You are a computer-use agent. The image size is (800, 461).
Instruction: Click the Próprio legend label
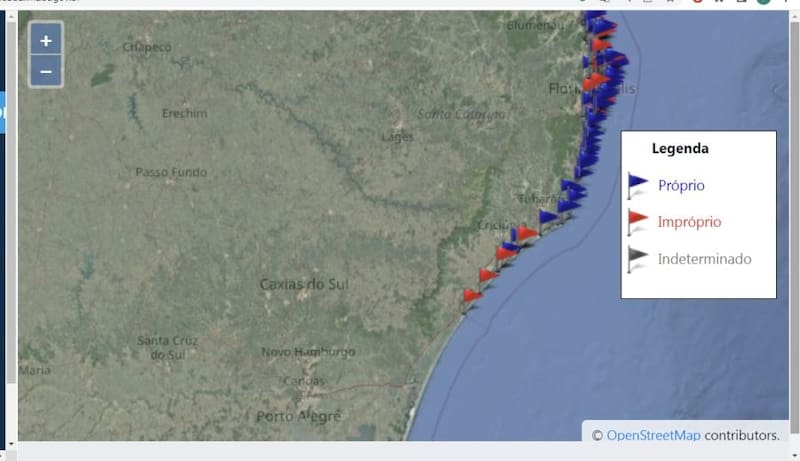tap(681, 185)
